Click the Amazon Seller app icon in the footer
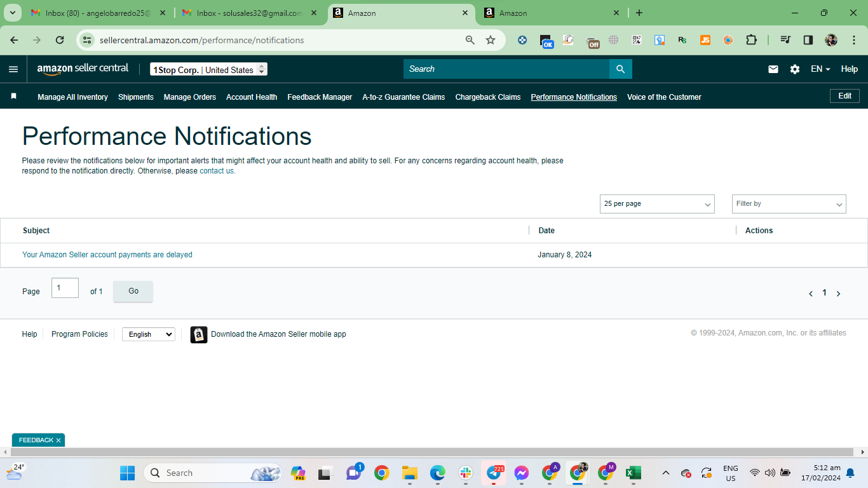868x488 pixels. (199, 334)
